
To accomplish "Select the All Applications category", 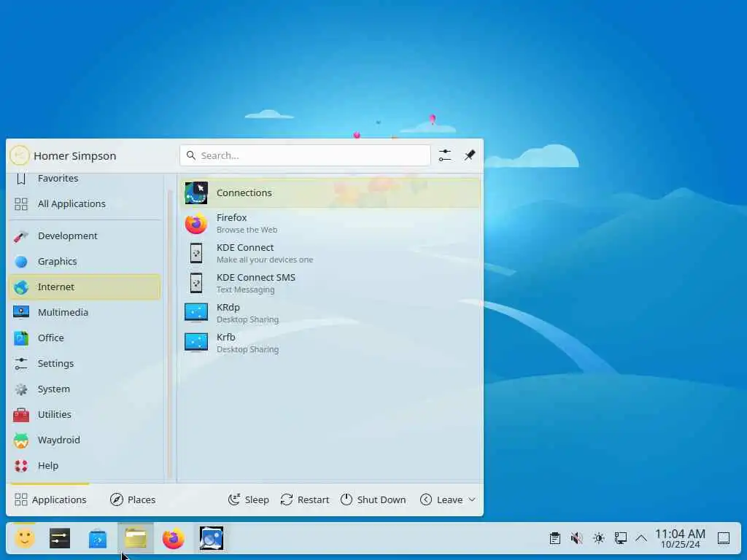I will click(x=85, y=204).
